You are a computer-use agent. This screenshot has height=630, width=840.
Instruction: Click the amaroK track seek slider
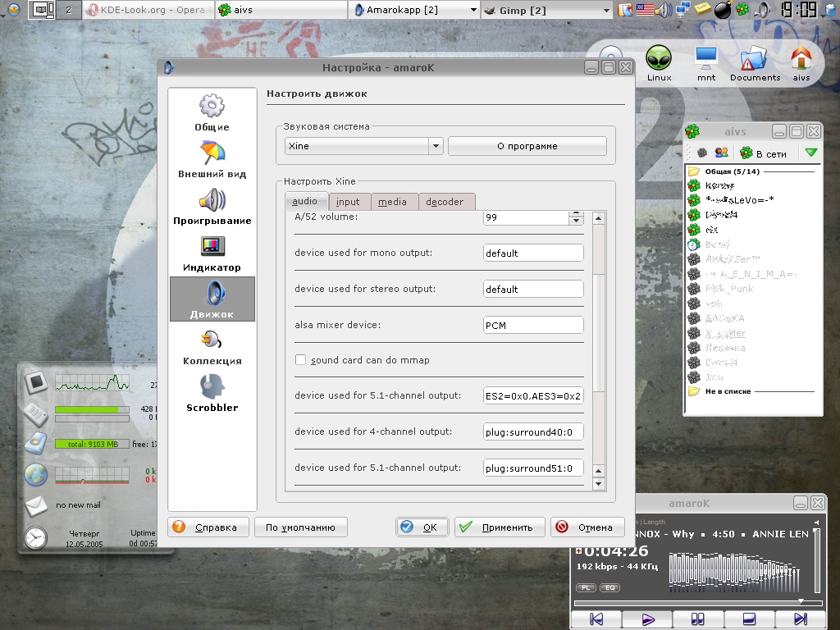click(x=698, y=603)
